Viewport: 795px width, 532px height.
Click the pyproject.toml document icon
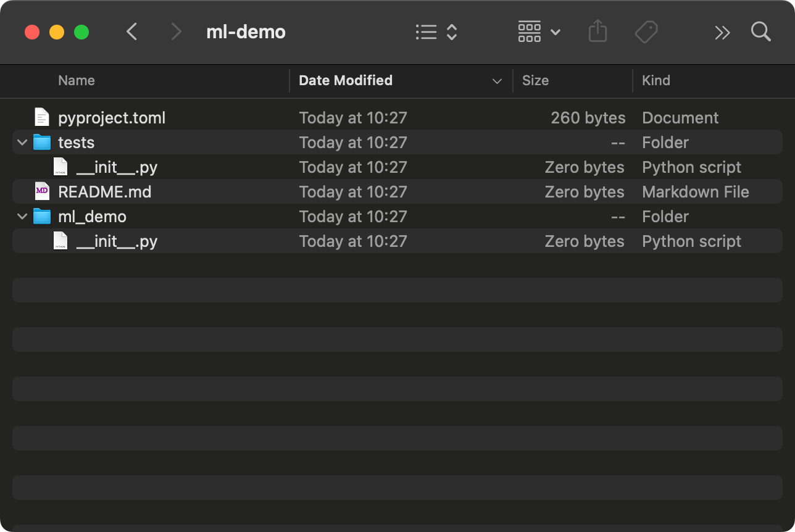coord(42,118)
